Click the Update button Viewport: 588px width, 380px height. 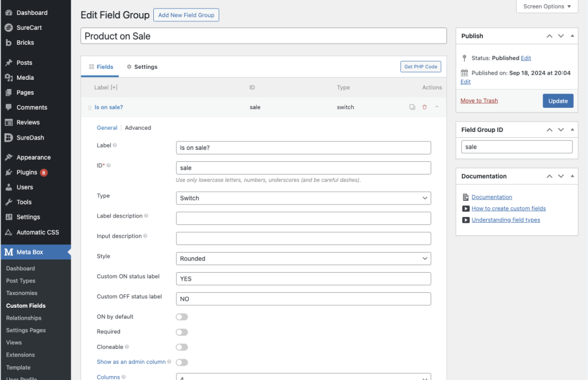558,101
